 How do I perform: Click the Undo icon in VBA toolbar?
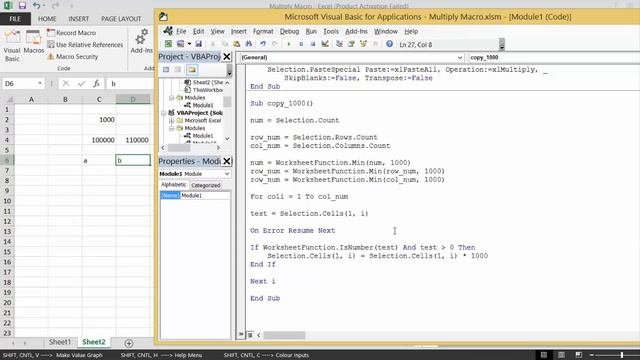263,44
